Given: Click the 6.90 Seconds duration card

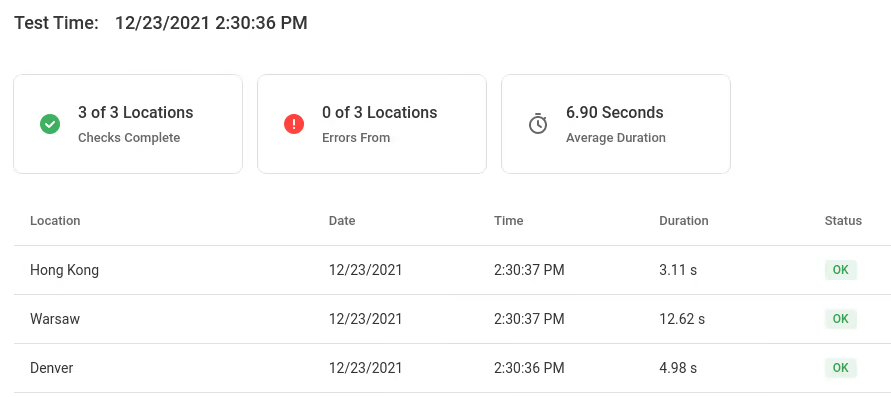Looking at the screenshot, I should click(615, 124).
